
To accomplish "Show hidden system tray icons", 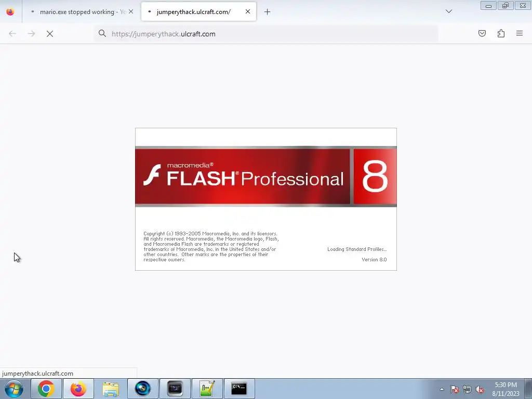I will [442, 389].
